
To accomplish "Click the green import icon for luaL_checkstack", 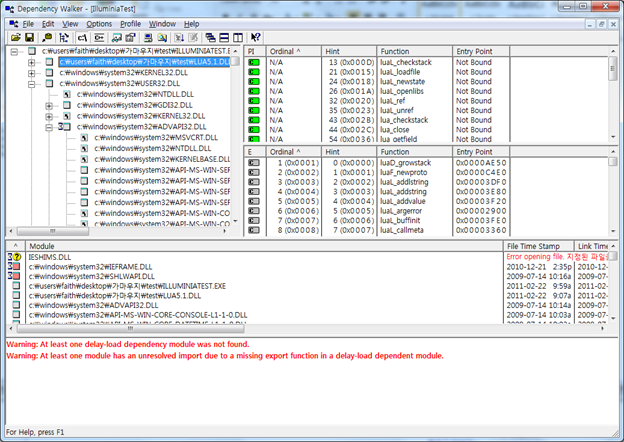I will point(254,62).
